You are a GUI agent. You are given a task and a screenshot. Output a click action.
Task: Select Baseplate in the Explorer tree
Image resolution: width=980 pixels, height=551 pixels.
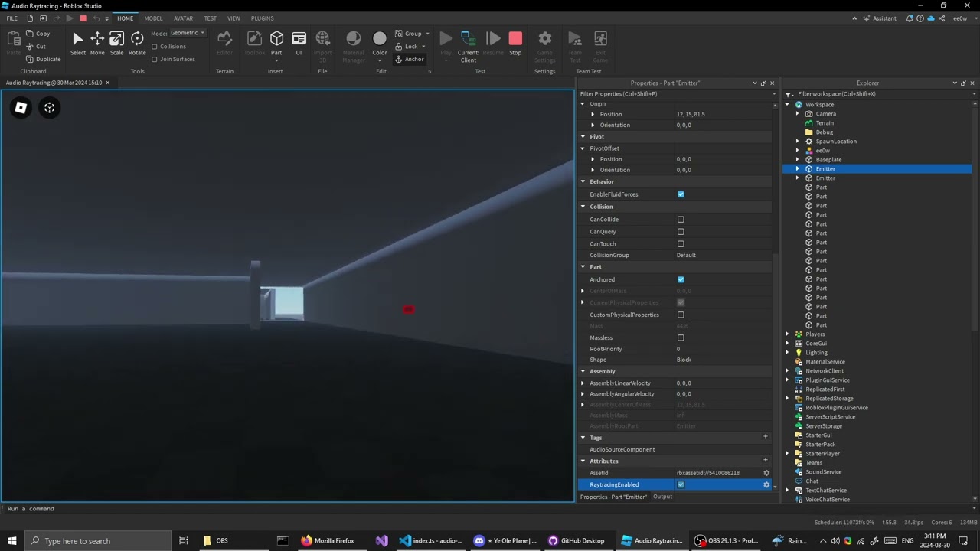point(828,160)
